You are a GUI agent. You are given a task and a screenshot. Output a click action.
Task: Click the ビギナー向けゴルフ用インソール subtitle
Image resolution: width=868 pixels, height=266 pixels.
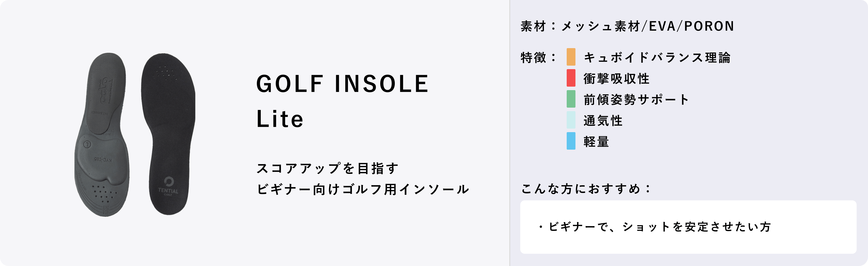point(363,189)
